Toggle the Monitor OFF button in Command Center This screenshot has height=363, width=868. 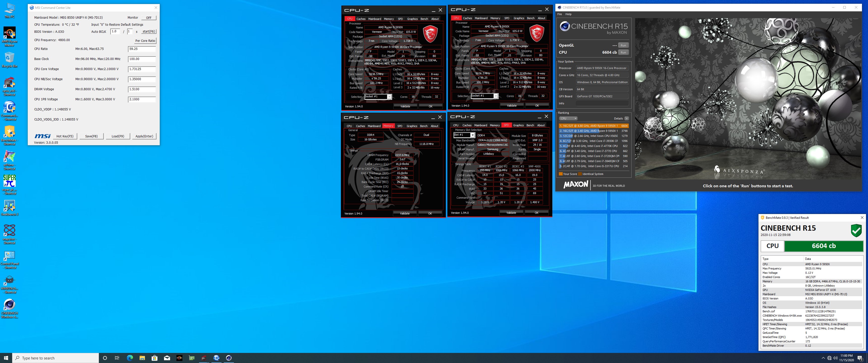[x=149, y=17]
